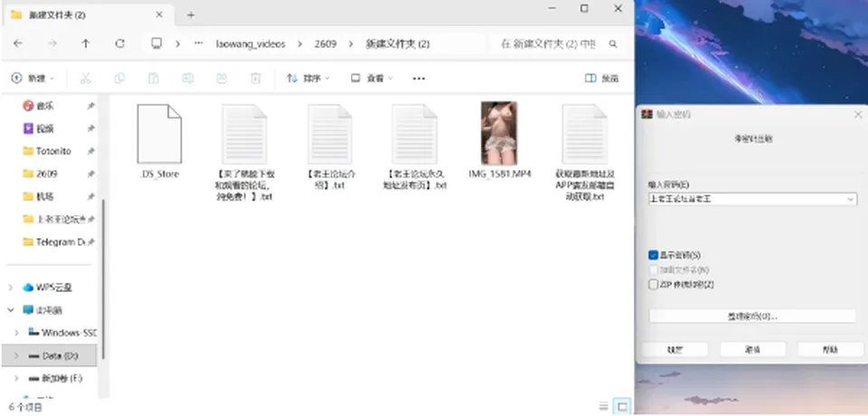
Task: Close the 输入密码 dialog
Action: [x=858, y=115]
